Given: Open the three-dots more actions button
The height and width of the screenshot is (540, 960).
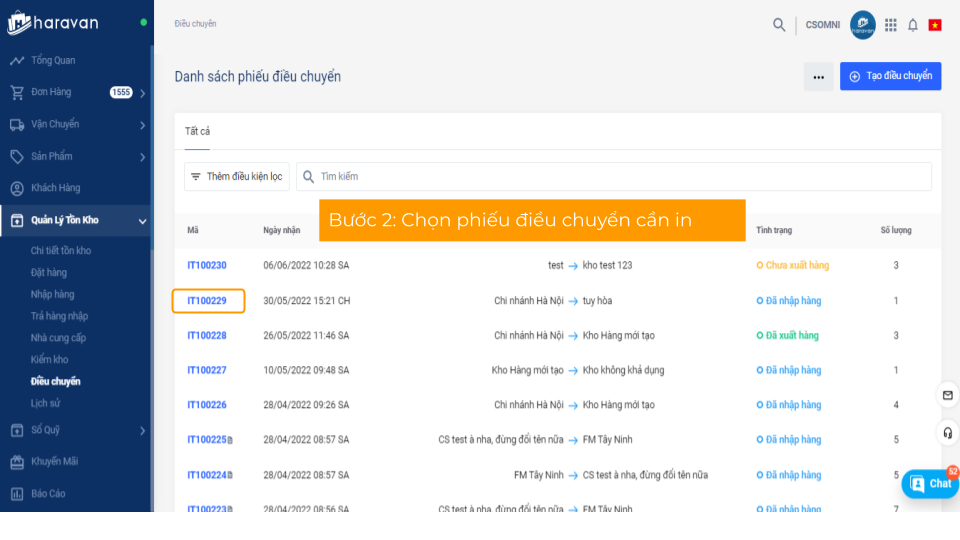Looking at the screenshot, I should point(819,77).
